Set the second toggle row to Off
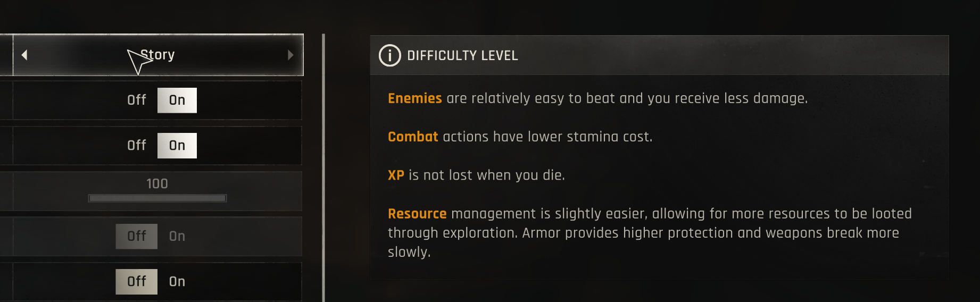This screenshot has height=302, width=980. coord(137,145)
